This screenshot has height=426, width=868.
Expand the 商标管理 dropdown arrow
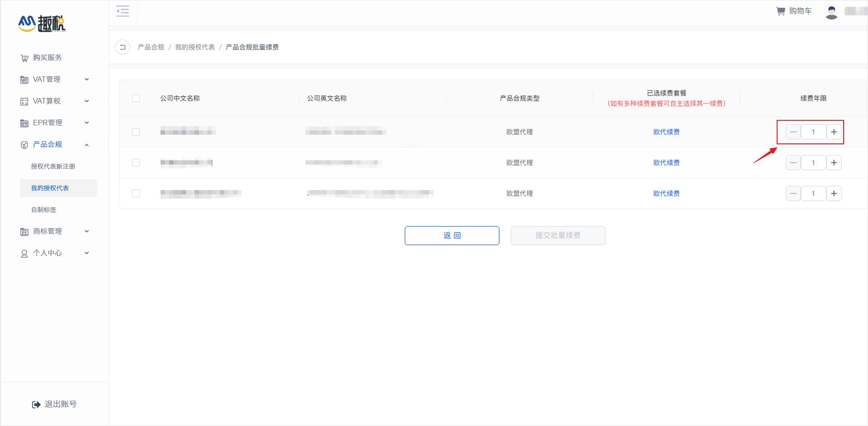coord(87,231)
